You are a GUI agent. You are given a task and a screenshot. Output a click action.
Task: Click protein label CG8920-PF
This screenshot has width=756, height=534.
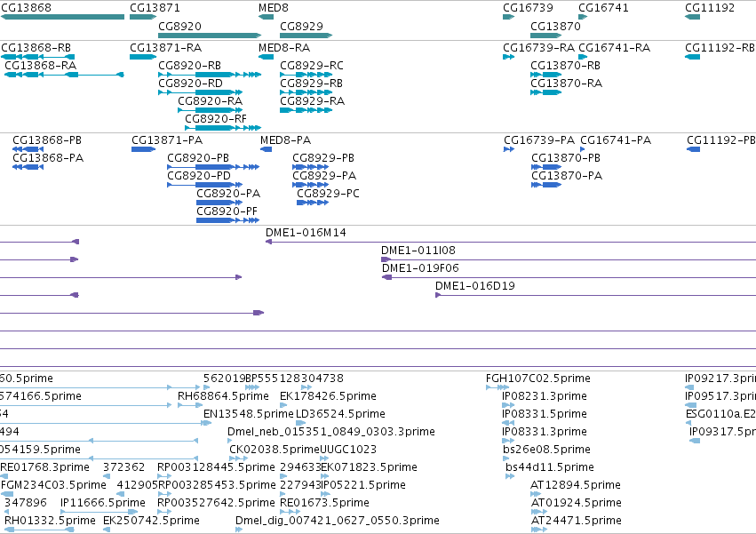[x=227, y=211]
